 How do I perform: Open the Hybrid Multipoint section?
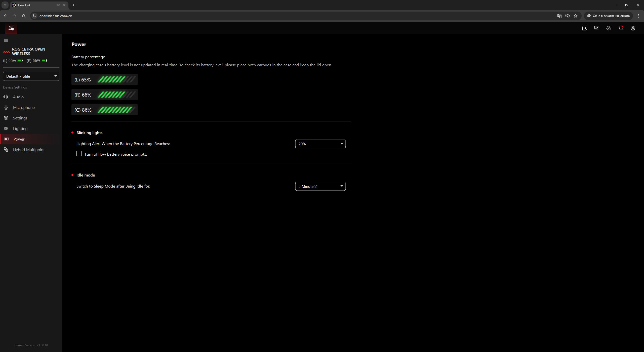pos(31,150)
